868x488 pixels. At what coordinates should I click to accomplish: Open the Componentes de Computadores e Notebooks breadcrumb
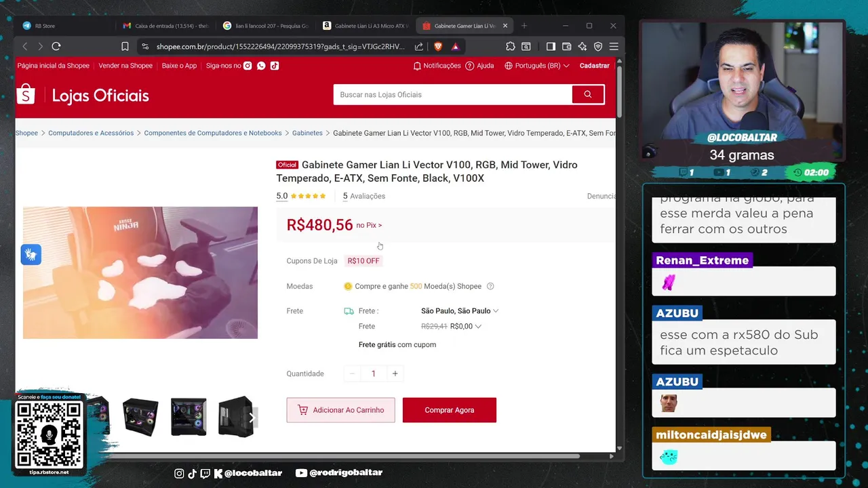[x=213, y=133]
